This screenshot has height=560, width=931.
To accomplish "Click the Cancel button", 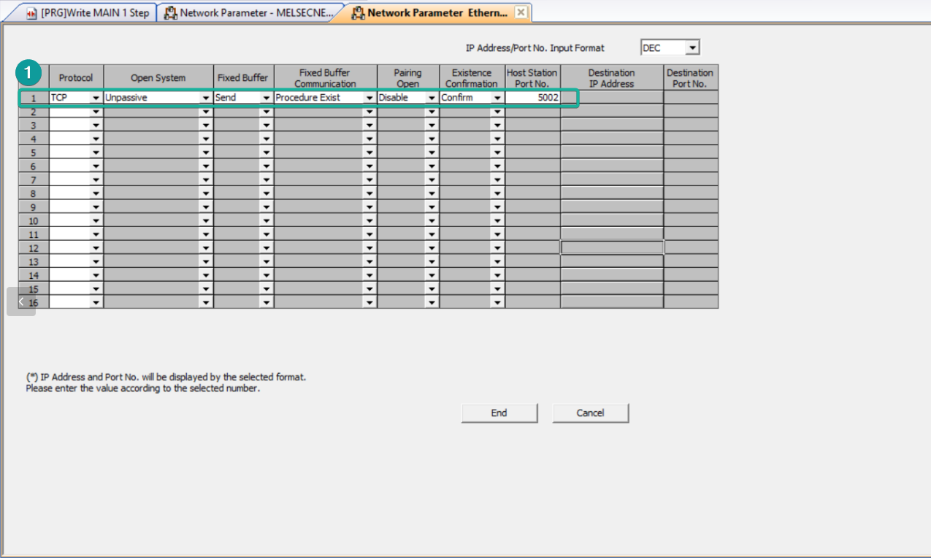I will [x=591, y=413].
